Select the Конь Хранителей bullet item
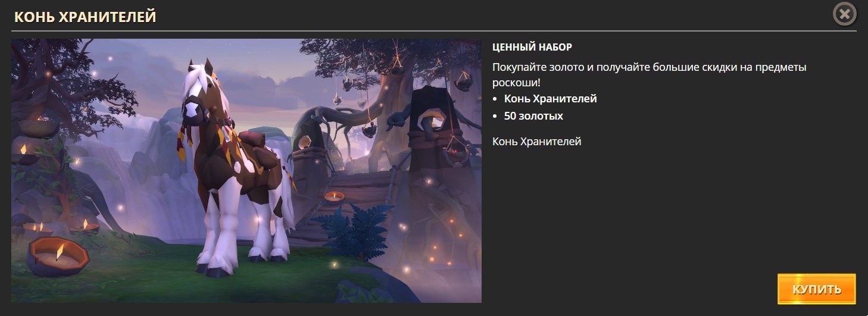Screen dimensions: 868x316 (550, 99)
